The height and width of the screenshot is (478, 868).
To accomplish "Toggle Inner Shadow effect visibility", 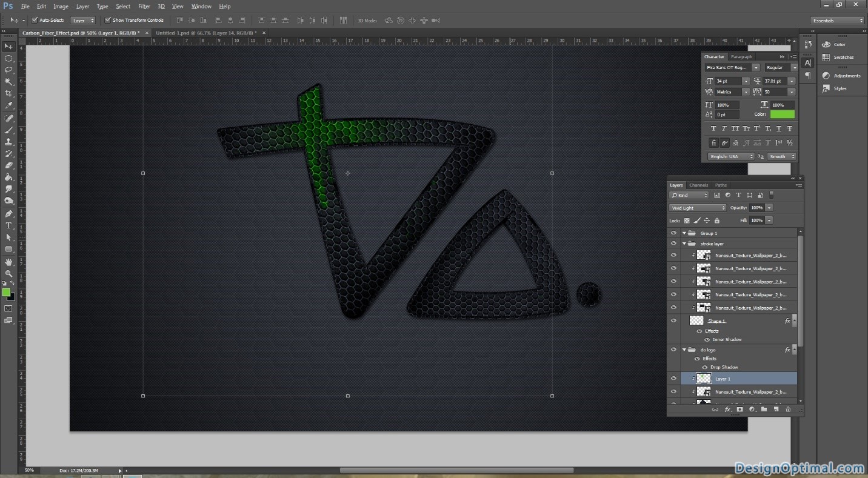I will coord(707,339).
